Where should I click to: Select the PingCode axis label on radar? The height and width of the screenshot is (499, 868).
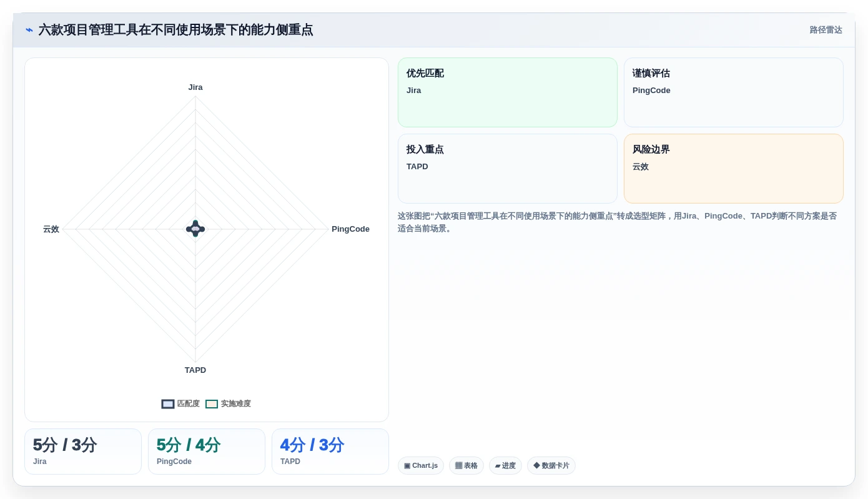(350, 229)
